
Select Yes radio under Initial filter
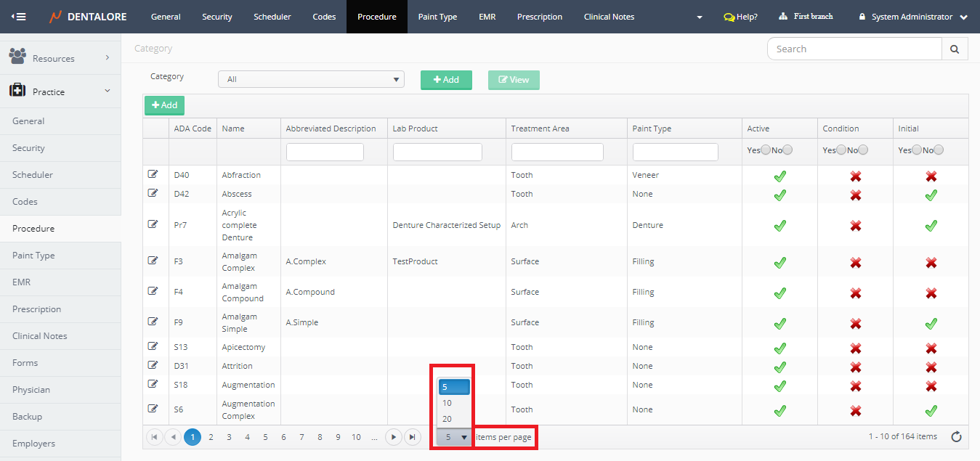917,150
